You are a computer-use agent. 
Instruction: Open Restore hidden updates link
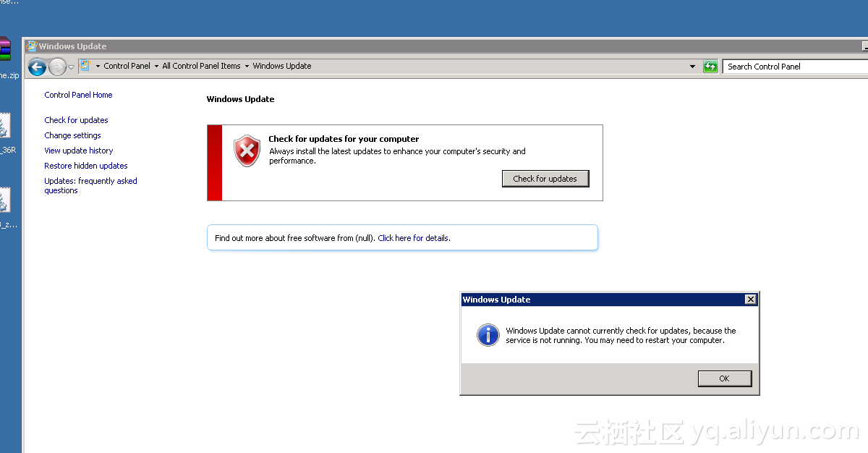(x=86, y=166)
